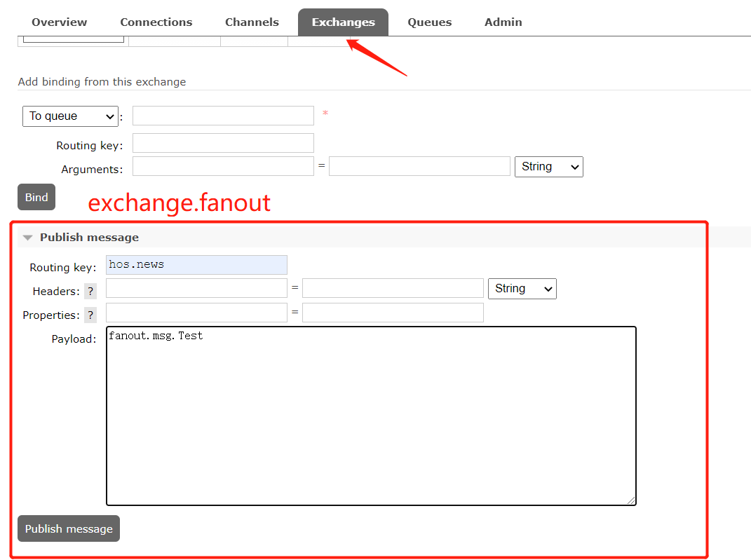Click the Payload textarea resize handle
Viewport: 751px width, 560px height.
tap(631, 500)
